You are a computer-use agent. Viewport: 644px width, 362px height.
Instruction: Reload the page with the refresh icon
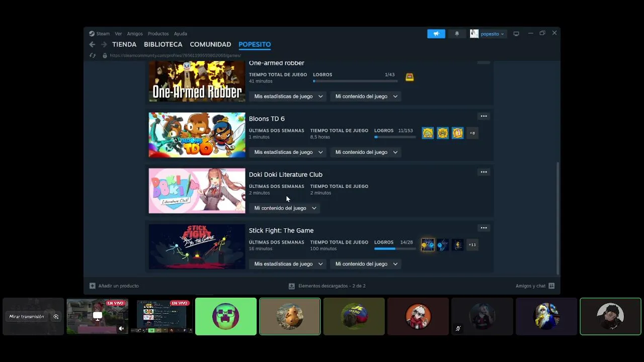pos(93,55)
